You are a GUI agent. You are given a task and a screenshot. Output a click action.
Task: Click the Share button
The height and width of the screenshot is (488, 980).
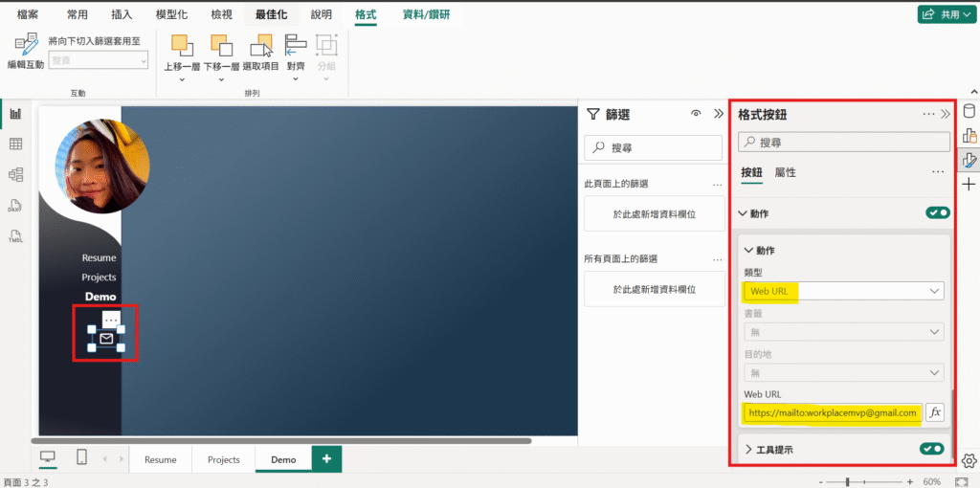[940, 14]
